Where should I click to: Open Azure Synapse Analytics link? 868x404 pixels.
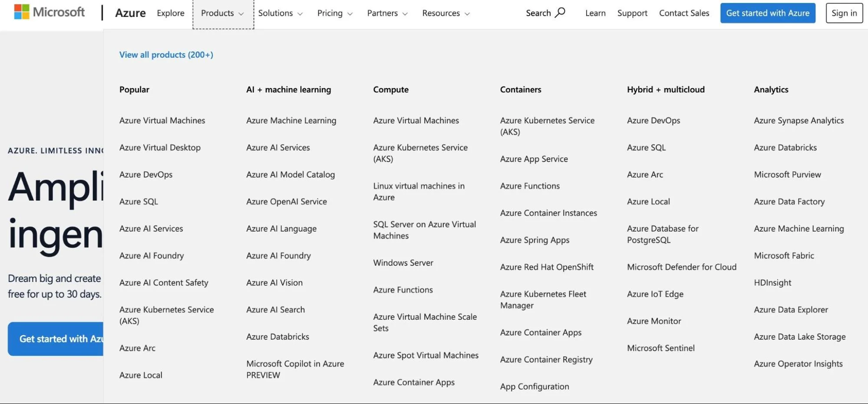[x=799, y=120]
